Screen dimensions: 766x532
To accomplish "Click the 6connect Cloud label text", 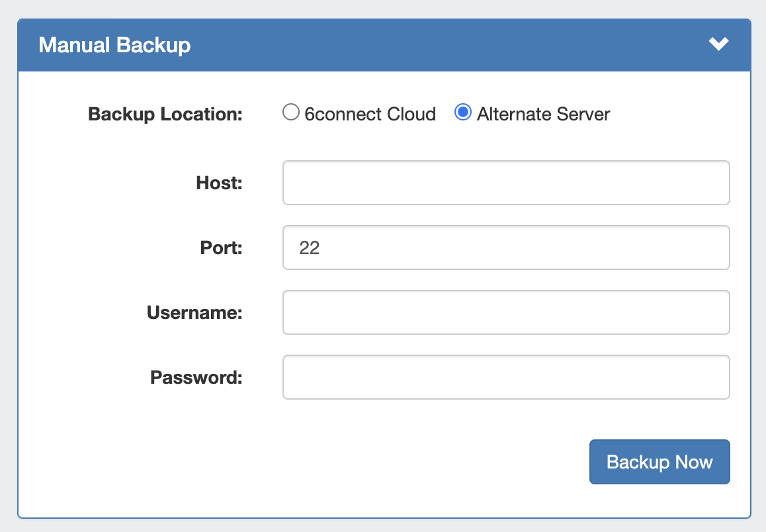I will tap(370, 114).
